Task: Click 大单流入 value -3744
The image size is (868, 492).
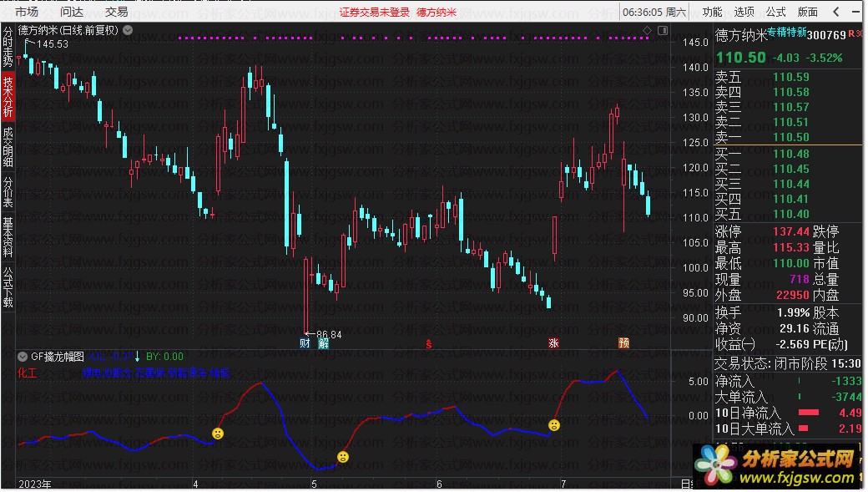Action: pyautogui.click(x=846, y=397)
